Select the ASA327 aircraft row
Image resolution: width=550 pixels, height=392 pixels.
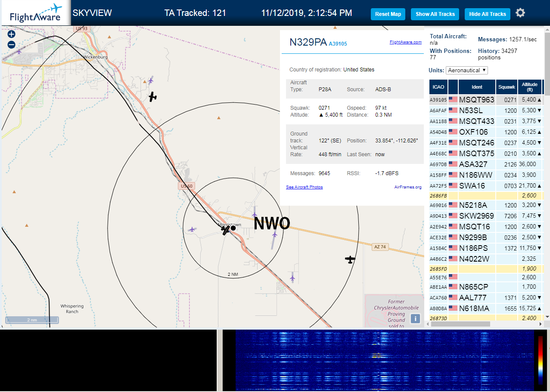pos(486,164)
